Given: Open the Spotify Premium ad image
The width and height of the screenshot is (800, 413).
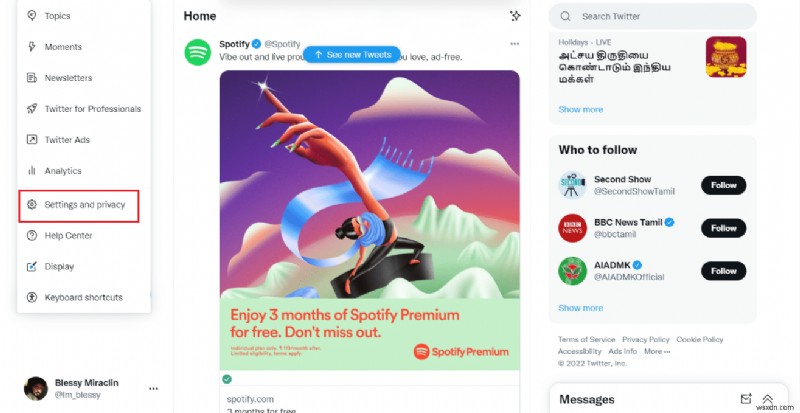Looking at the screenshot, I should 369,219.
